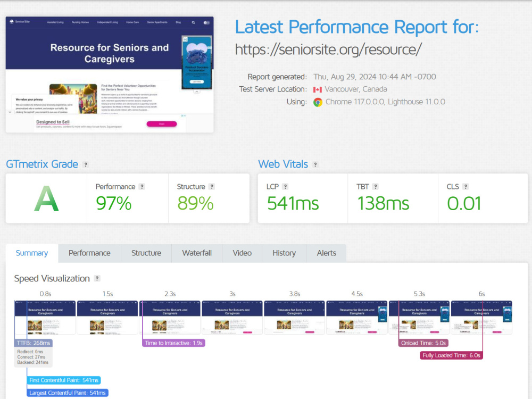
Task: Click the Chrome browser icon
Action: (x=318, y=102)
